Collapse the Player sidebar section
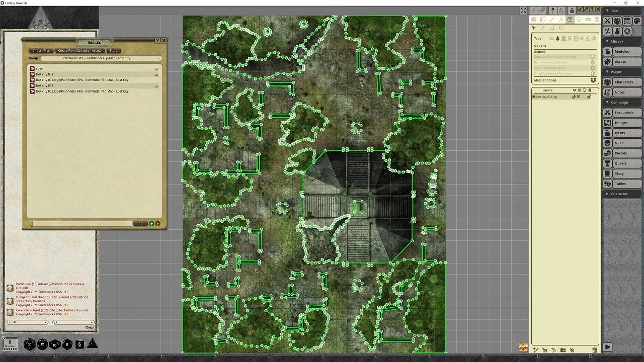The image size is (644, 362). coord(622,72)
